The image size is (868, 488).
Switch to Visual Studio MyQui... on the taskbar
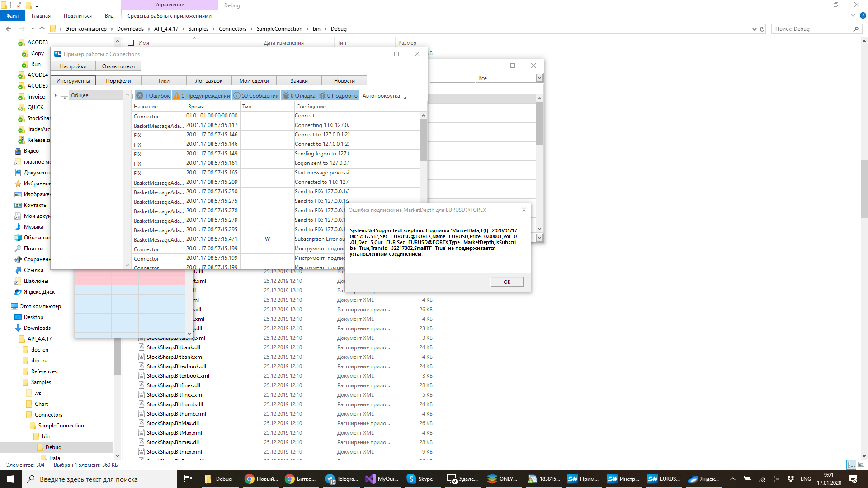click(x=382, y=479)
